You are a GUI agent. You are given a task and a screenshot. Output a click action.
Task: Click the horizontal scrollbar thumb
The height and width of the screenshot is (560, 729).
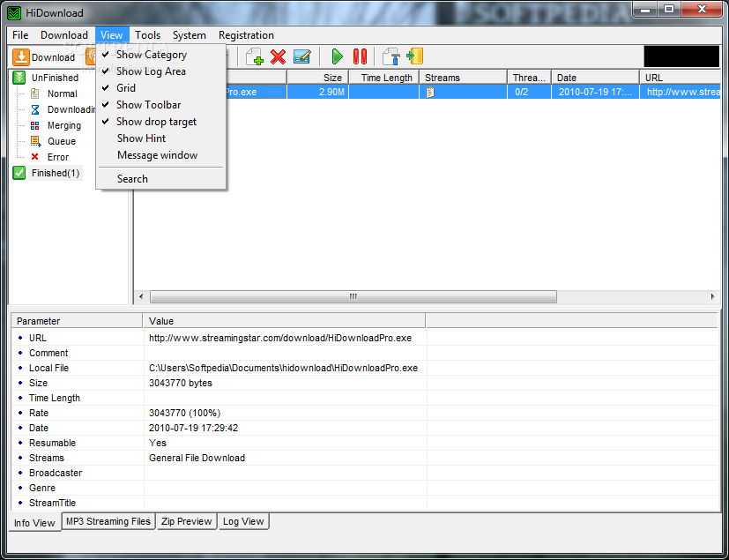353,296
